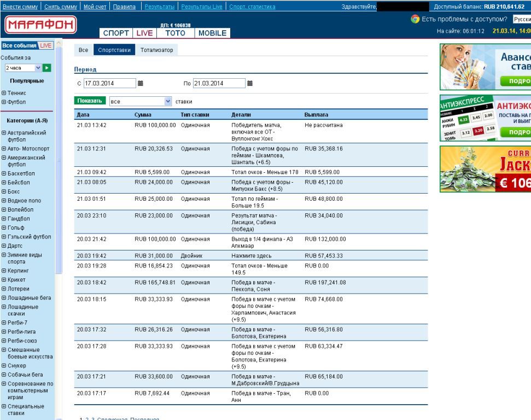Image resolution: width=531 pixels, height=420 pixels.
Task: Open calendar picker for the end date
Action: [250, 83]
